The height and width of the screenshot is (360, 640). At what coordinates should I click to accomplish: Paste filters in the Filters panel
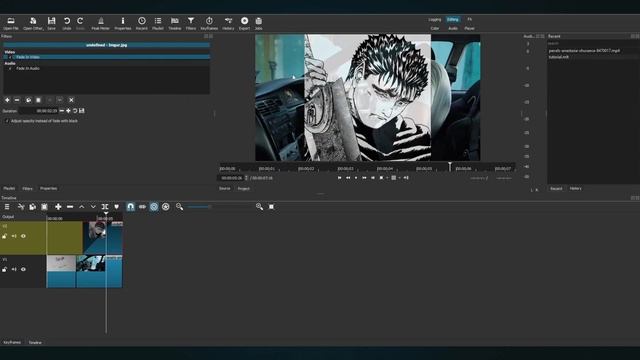pos(38,100)
